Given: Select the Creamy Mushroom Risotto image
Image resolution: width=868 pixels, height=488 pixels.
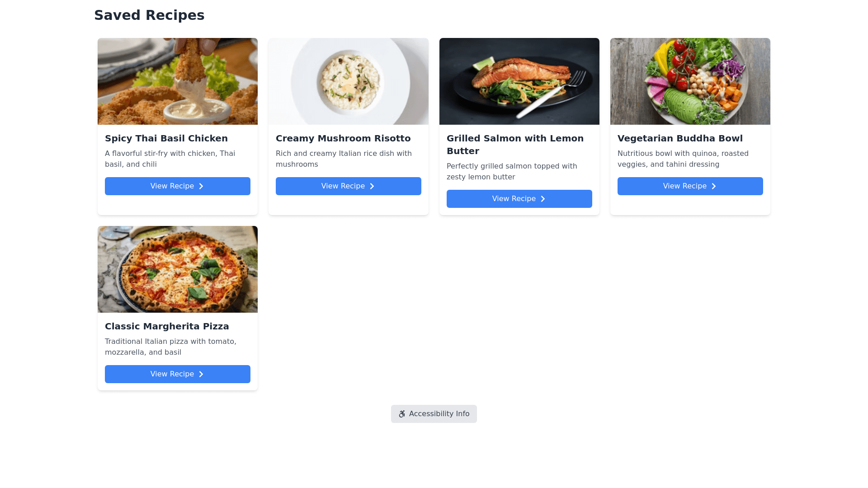Looking at the screenshot, I should 349,81.
